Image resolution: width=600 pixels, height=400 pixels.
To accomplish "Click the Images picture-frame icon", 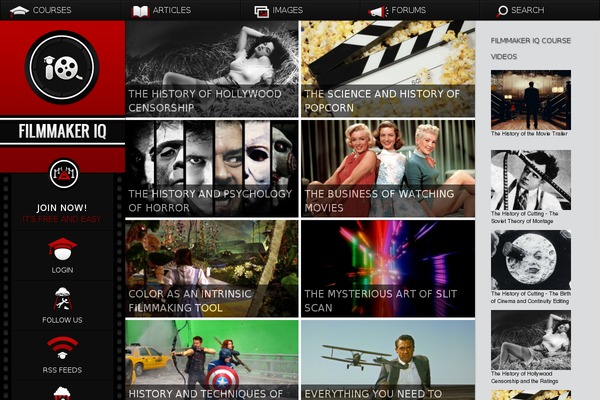I will 261,11.
